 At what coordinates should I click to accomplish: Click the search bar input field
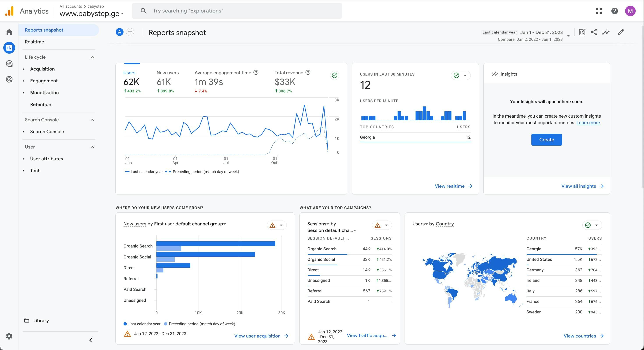(237, 11)
